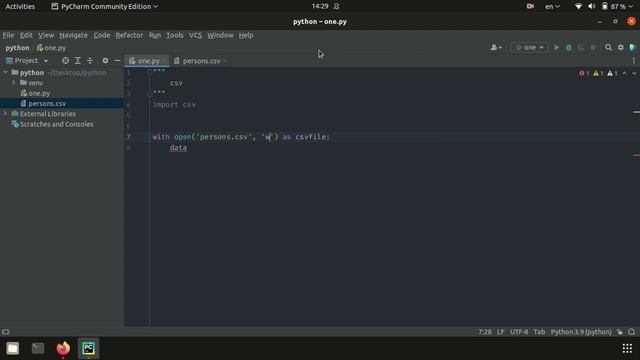
Task: Go to next highlighted error arrow
Action: coord(634,73)
